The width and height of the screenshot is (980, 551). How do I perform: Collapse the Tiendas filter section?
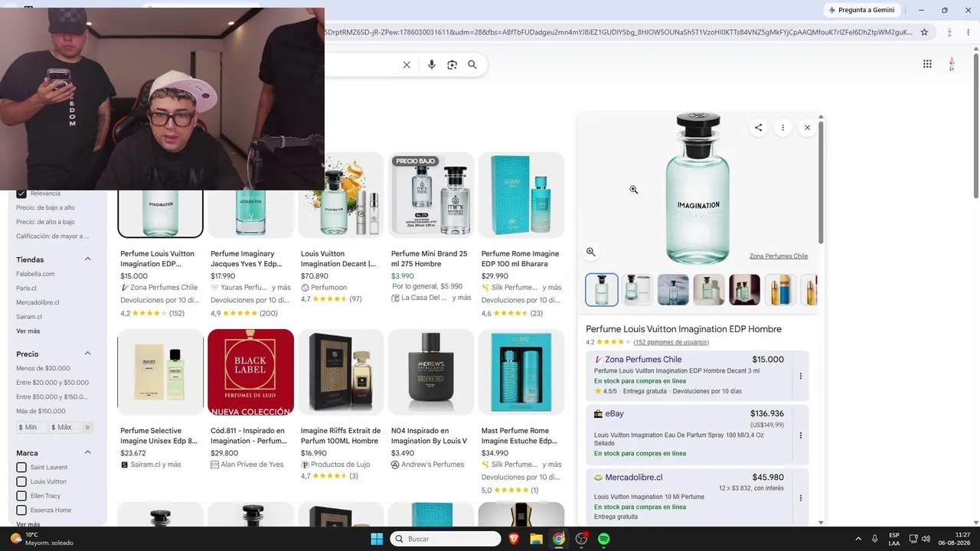click(87, 259)
